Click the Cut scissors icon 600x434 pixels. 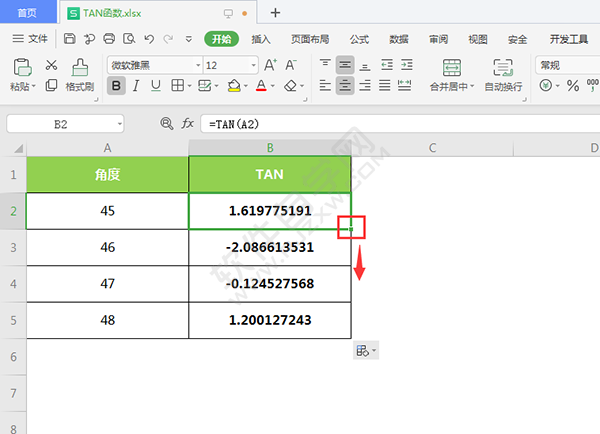(x=51, y=65)
